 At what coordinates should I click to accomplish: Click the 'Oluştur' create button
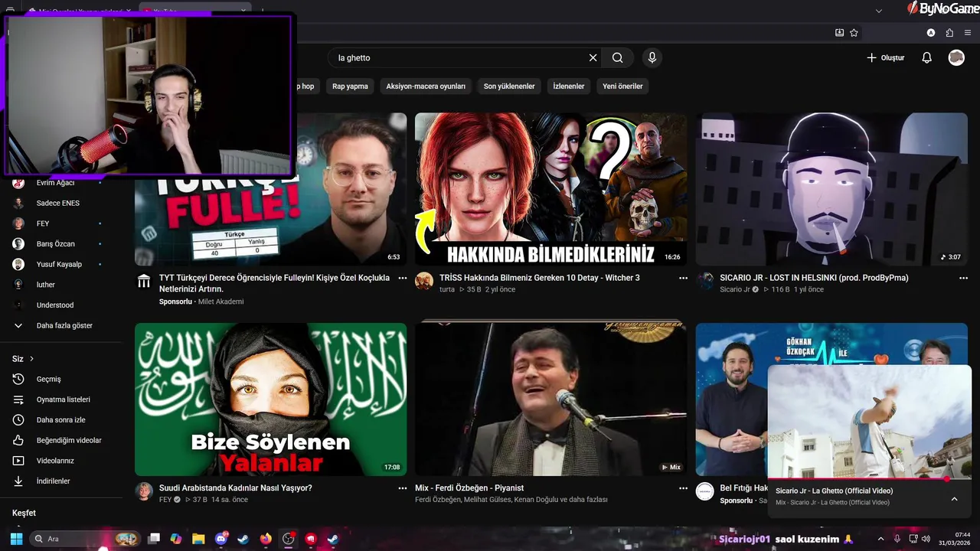885,57
